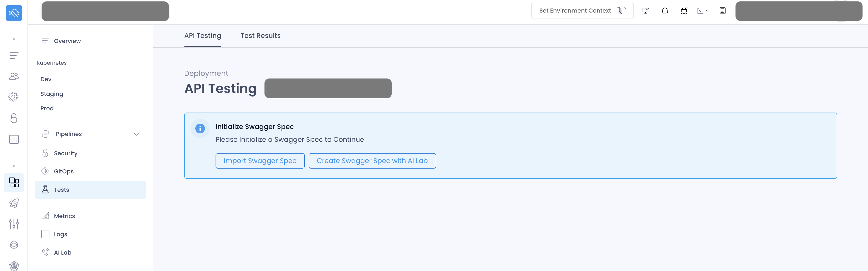Open the sliders icon in left rail
Image resolution: width=868 pixels, height=271 pixels.
click(14, 224)
